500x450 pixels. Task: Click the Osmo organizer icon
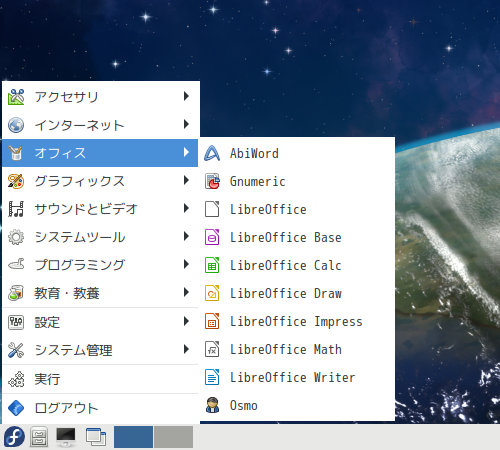[212, 405]
